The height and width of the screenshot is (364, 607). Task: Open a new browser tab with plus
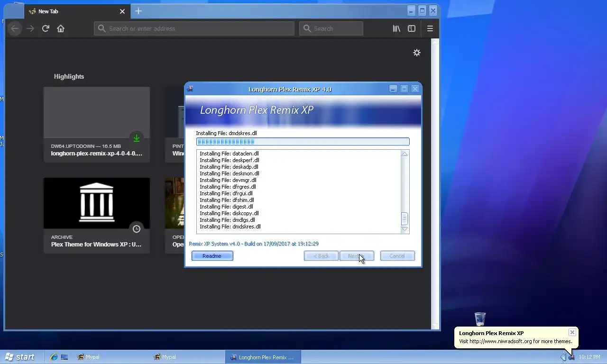pyautogui.click(x=138, y=11)
